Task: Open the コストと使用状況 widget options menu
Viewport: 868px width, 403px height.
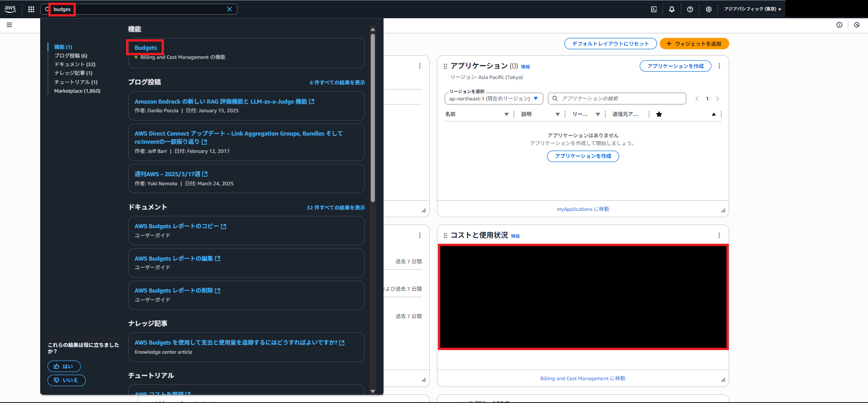Action: (719, 236)
